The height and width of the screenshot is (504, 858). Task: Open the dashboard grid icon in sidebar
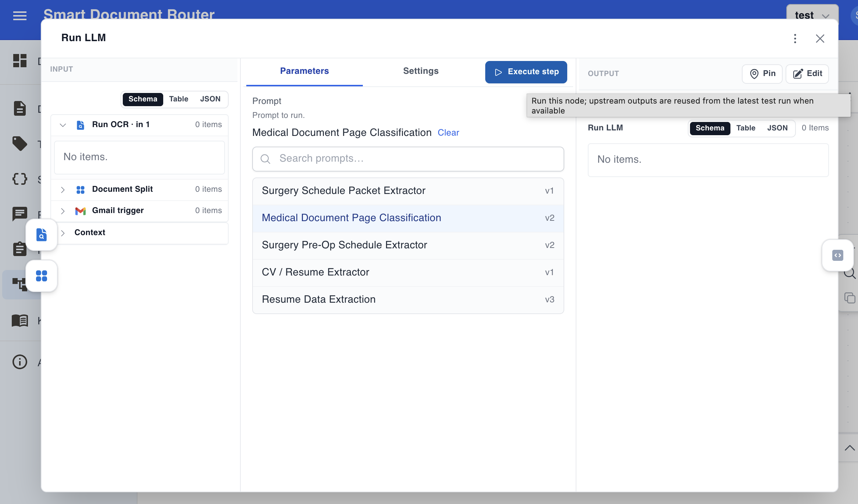pyautogui.click(x=20, y=61)
